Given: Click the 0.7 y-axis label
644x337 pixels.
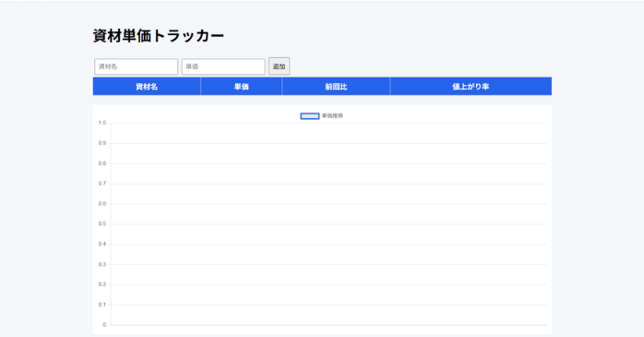Looking at the screenshot, I should coord(102,184).
